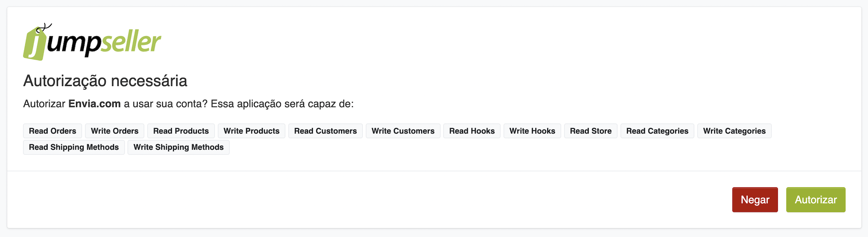Click the Read Shipping Methods badge
Viewport: 868px width, 237px height.
click(x=74, y=147)
